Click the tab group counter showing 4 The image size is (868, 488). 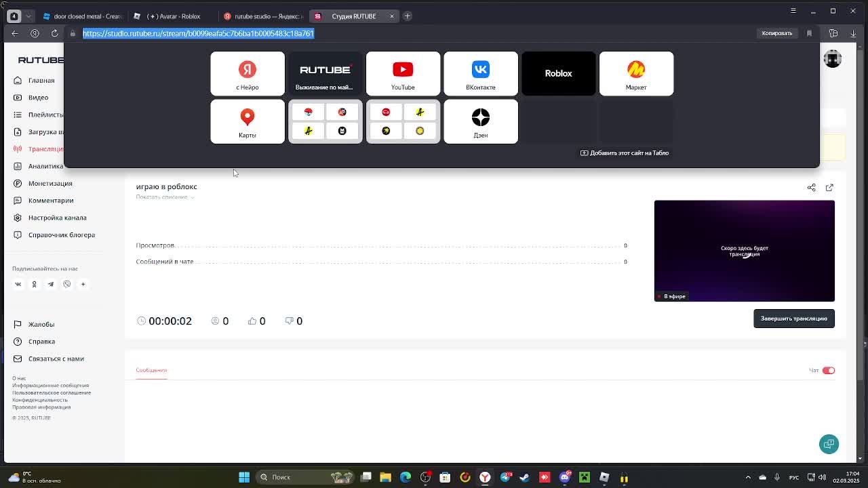[x=14, y=16]
